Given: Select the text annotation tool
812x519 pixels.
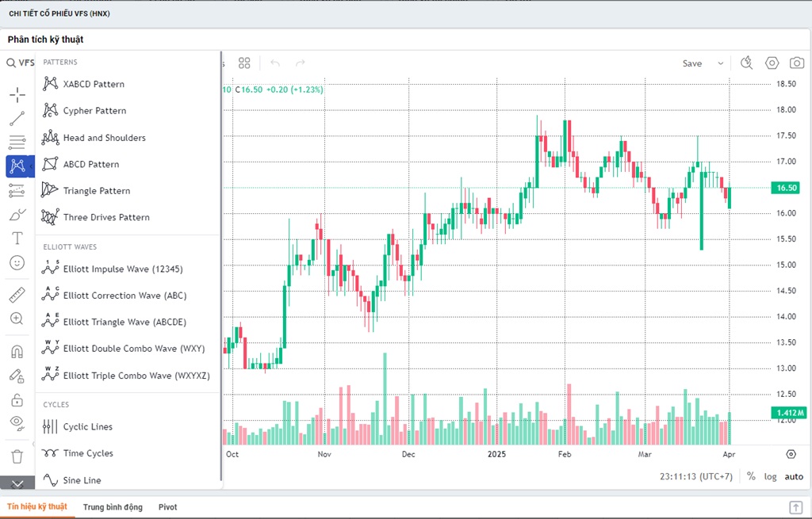Looking at the screenshot, I should tap(17, 238).
